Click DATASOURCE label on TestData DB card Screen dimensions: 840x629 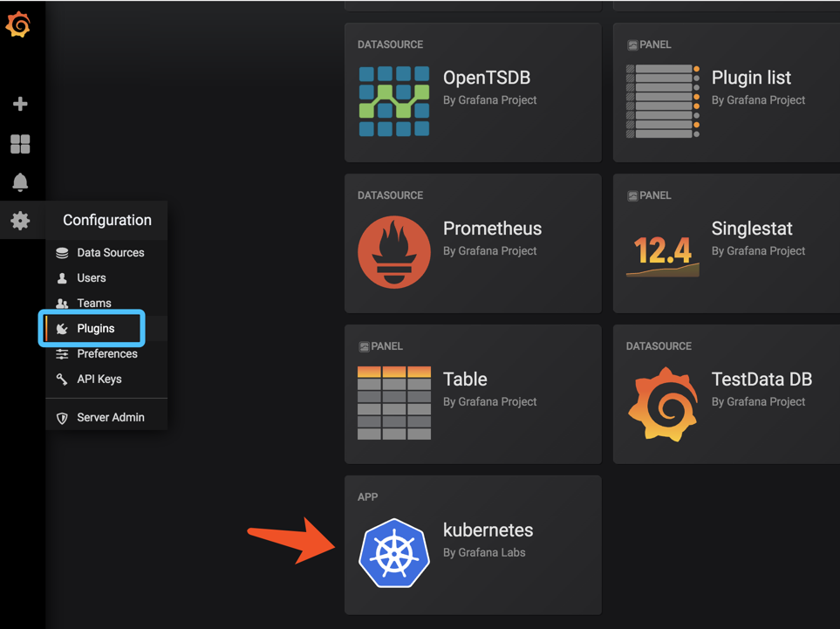click(659, 346)
